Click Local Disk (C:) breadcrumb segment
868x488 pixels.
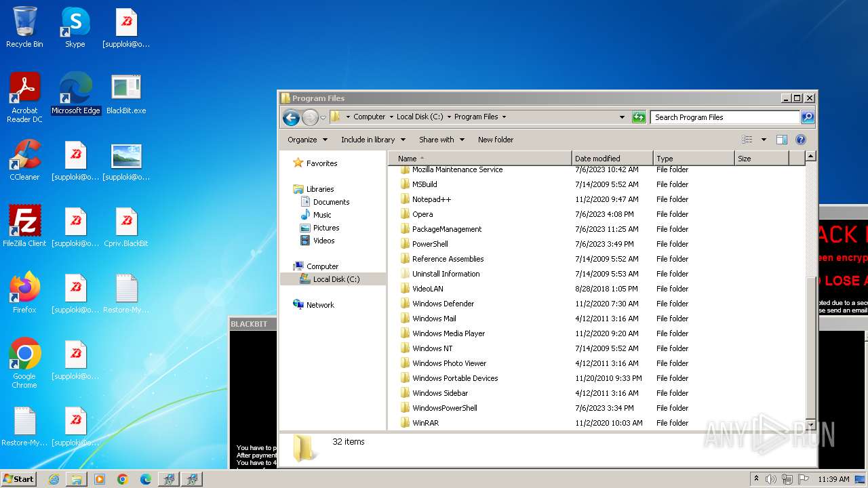tap(420, 117)
